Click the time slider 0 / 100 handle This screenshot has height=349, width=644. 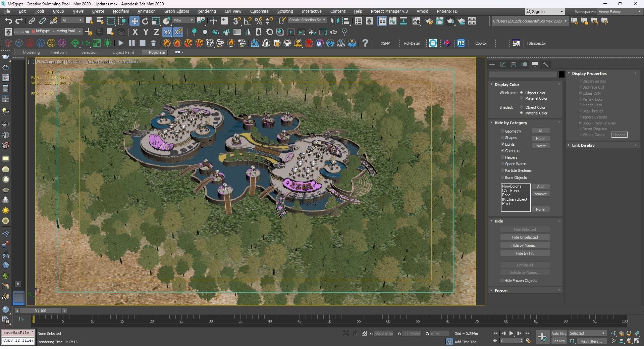pos(41,311)
